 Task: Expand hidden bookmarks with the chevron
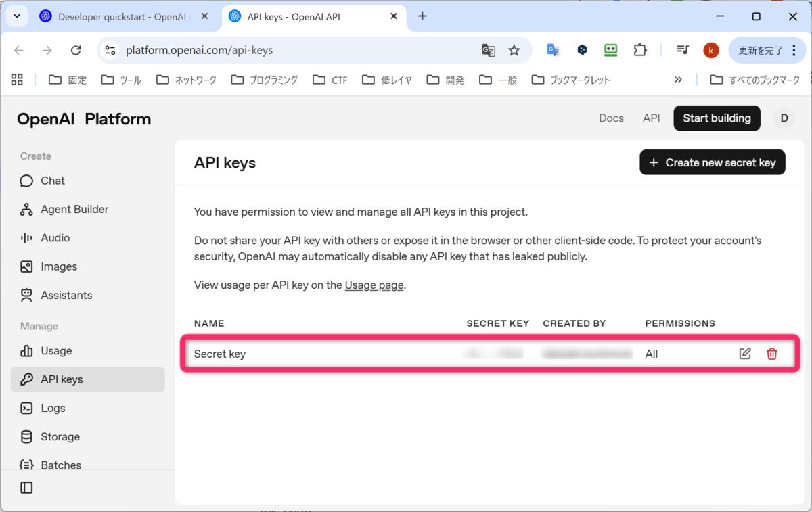(x=678, y=79)
